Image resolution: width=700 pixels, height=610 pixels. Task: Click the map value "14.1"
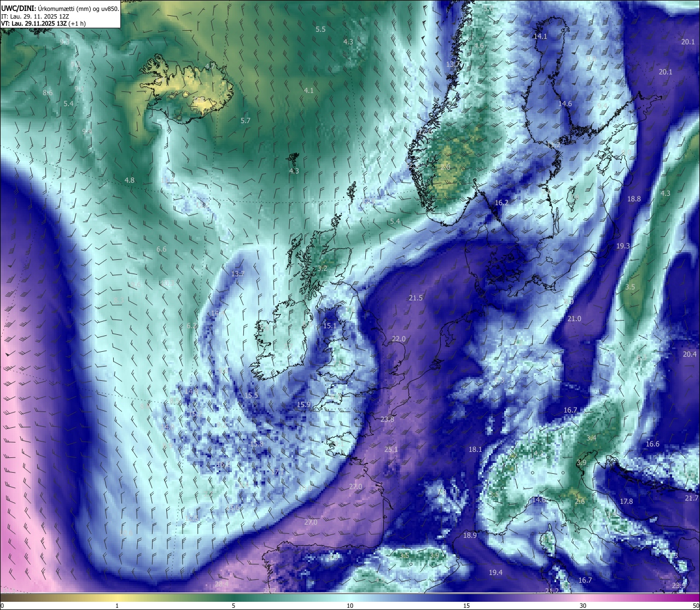pos(540,36)
